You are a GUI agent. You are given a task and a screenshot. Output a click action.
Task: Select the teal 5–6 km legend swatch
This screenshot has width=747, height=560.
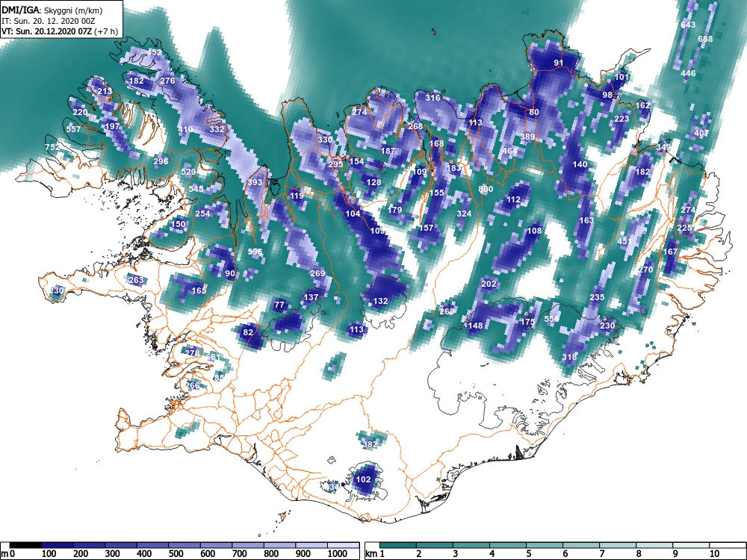click(545, 546)
